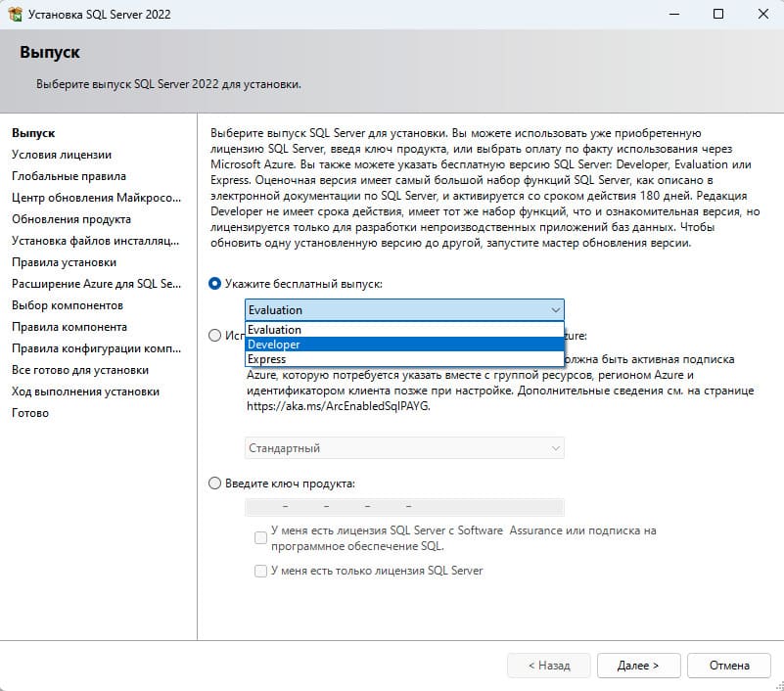Image resolution: width=784 pixels, height=691 pixels.
Task: Pick Express from the edition list
Action: point(404,359)
